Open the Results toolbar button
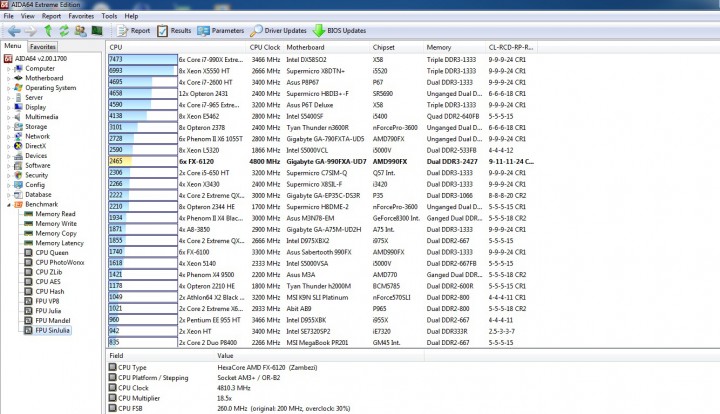Screen dimensions: 720x414 (x=174, y=31)
